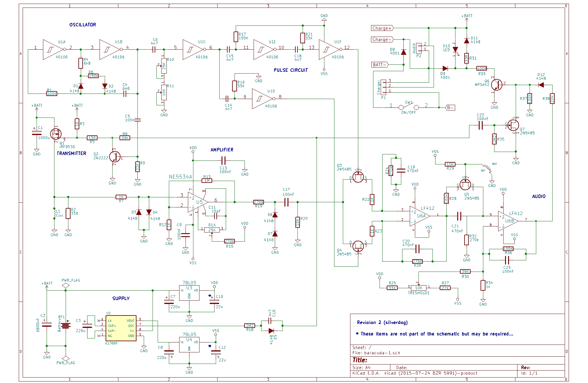This screenshot has width=588, height=383.
Task: Click the Q5 2N5485 JFET symbol
Action: tap(465, 185)
